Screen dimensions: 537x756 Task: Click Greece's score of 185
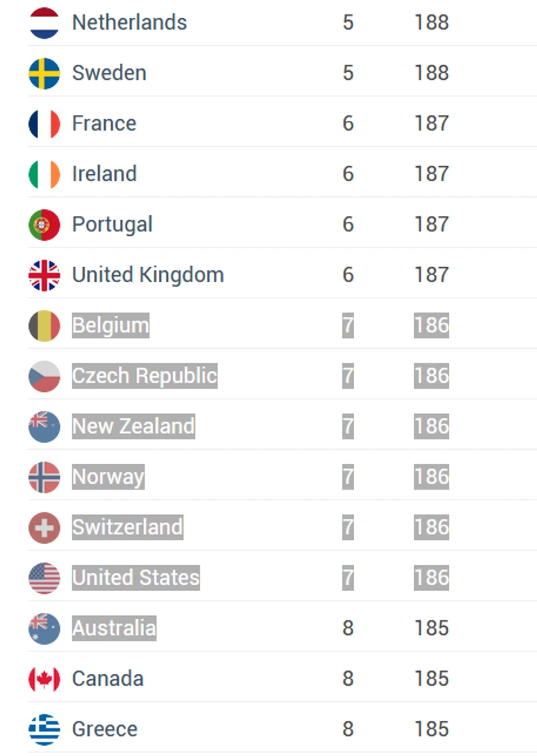coord(431,729)
